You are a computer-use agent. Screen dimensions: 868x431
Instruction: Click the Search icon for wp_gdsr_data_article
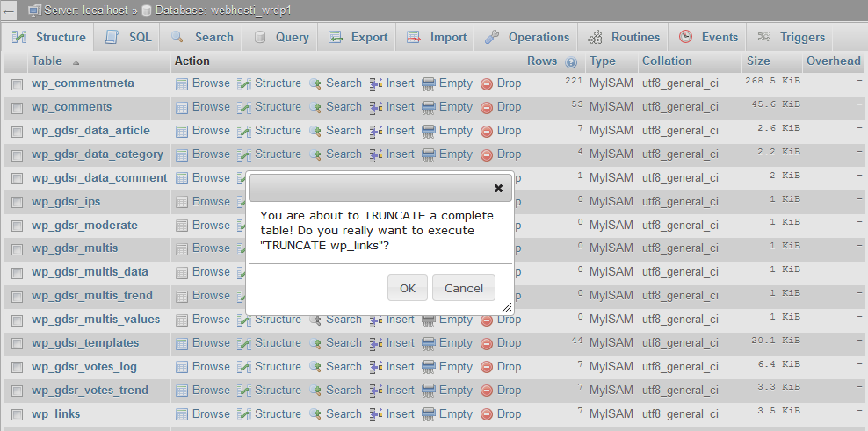pos(315,131)
